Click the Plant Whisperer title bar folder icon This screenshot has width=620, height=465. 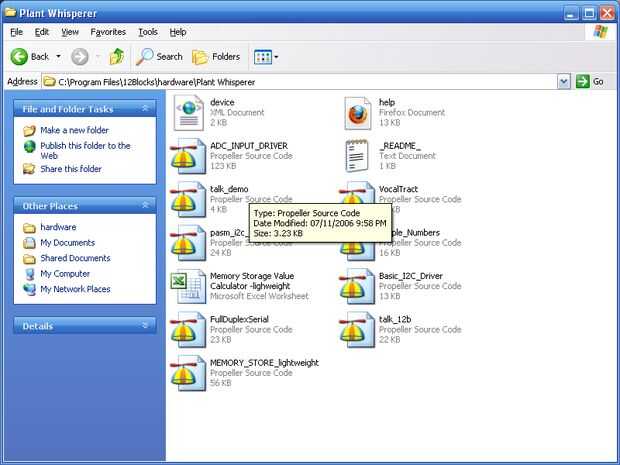(x=10, y=13)
